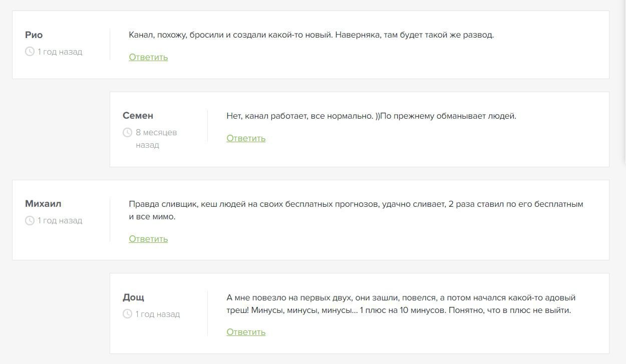Viewport: 626px width, 364px height.
Task: Click the '1 год назад' timestamp under Рио
Action: 60,52
